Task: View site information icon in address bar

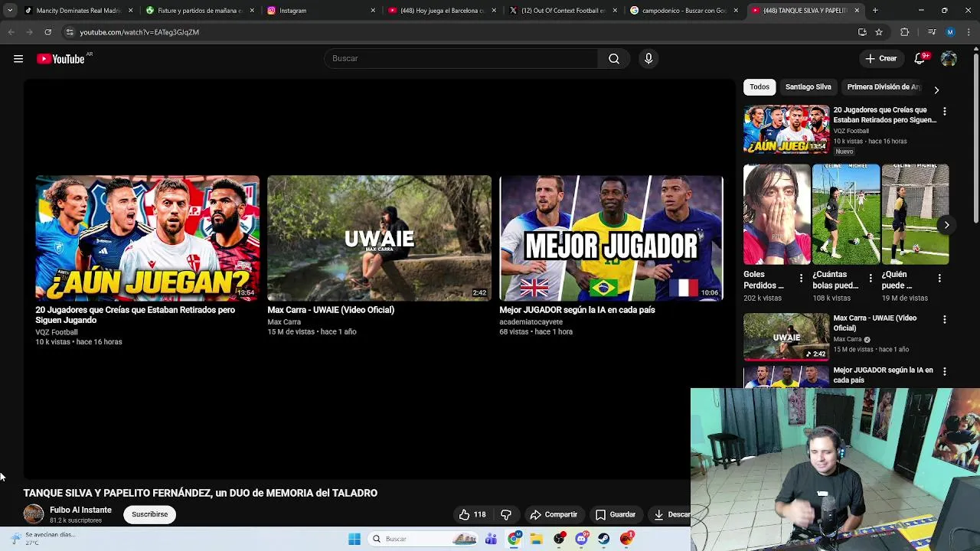Action: click(x=70, y=32)
